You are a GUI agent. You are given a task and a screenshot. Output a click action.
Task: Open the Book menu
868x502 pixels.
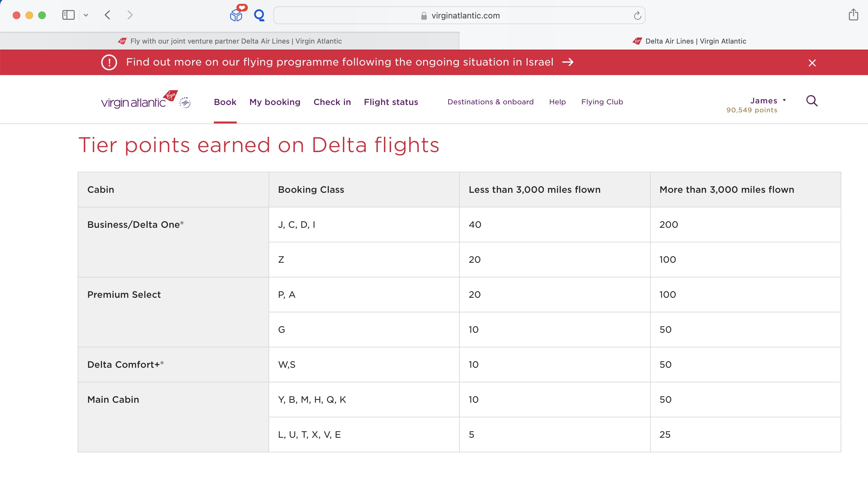pyautogui.click(x=225, y=102)
